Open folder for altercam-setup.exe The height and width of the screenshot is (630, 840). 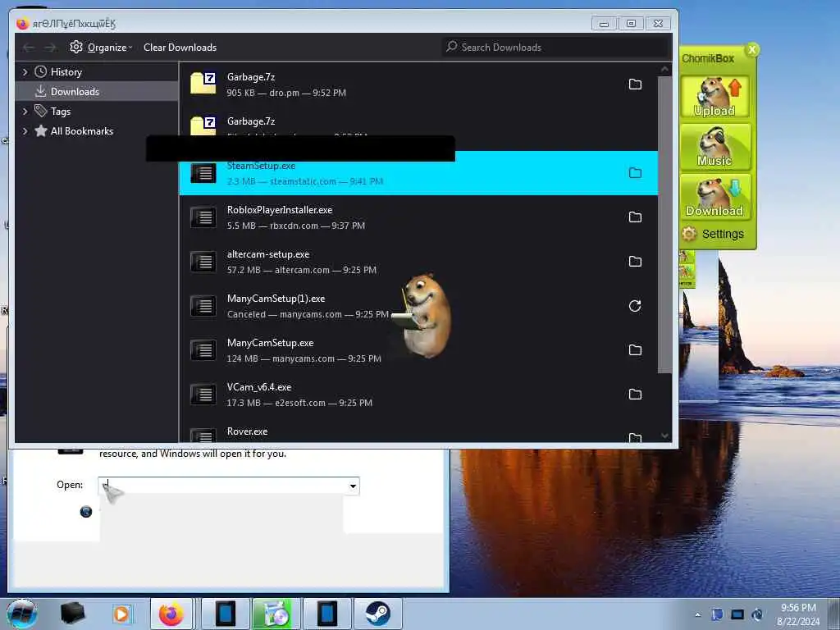pos(635,262)
